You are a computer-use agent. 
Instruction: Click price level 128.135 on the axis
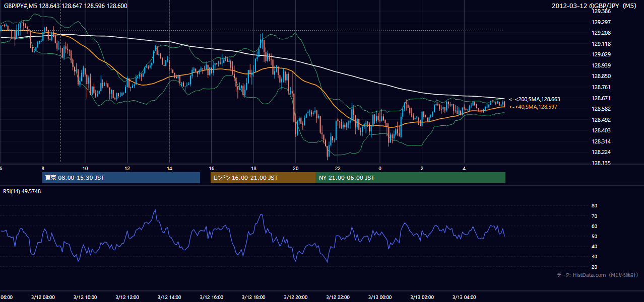coord(601,163)
